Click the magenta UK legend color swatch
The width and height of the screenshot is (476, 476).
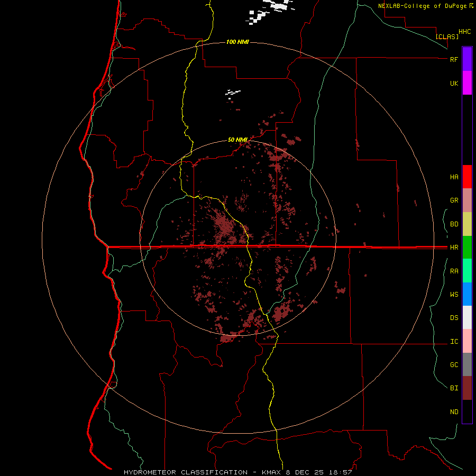467,83
